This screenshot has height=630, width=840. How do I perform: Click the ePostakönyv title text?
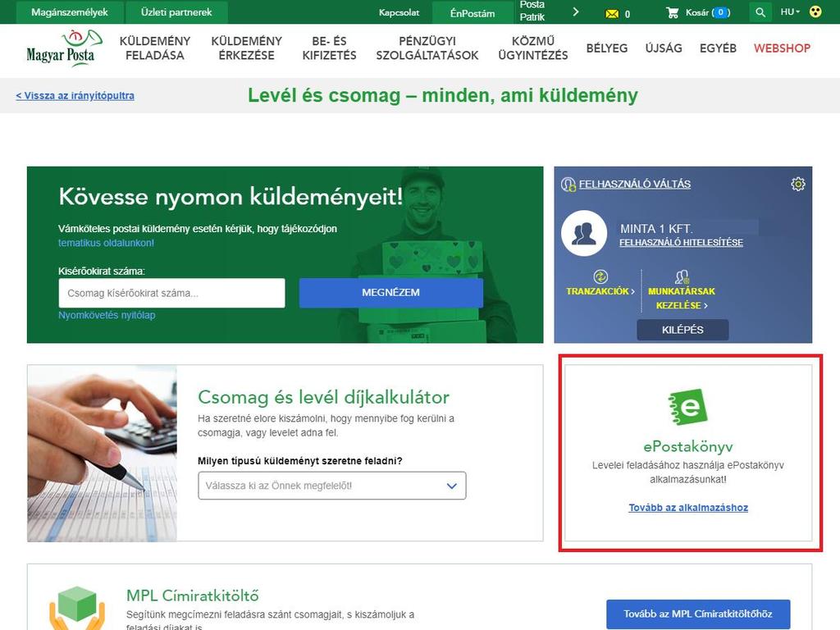pyautogui.click(x=688, y=445)
